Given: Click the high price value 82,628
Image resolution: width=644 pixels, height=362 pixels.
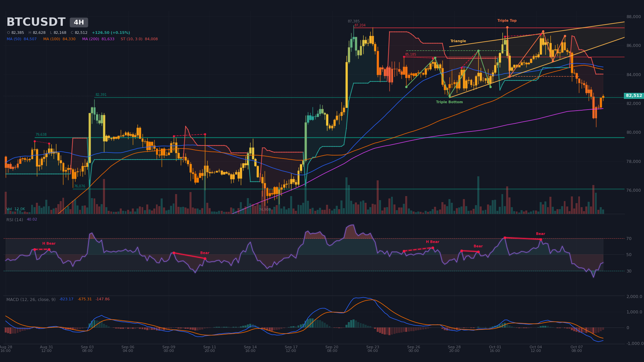Looking at the screenshot, I should coord(39,33).
